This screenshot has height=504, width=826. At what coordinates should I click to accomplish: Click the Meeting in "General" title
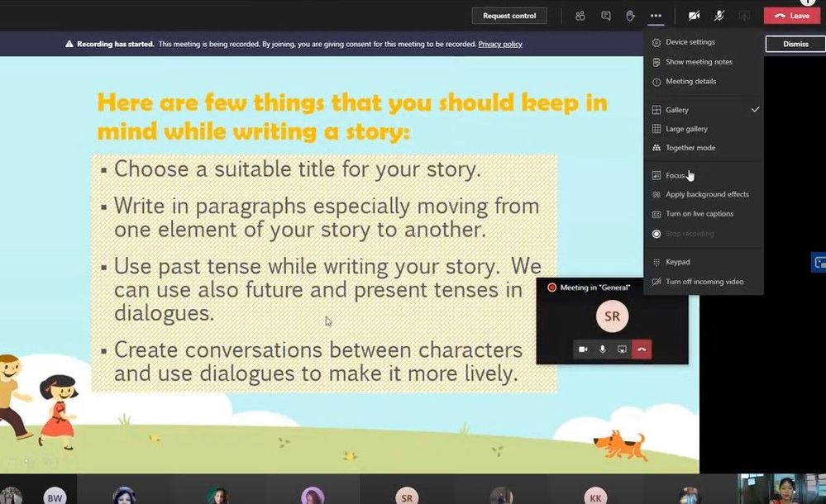(594, 288)
